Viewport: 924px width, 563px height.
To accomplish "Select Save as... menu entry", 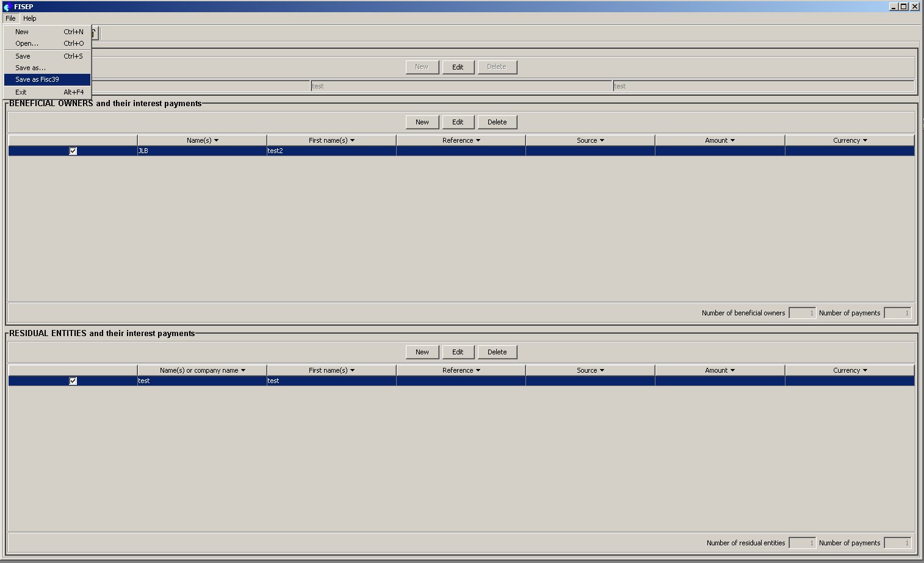I will [x=31, y=68].
